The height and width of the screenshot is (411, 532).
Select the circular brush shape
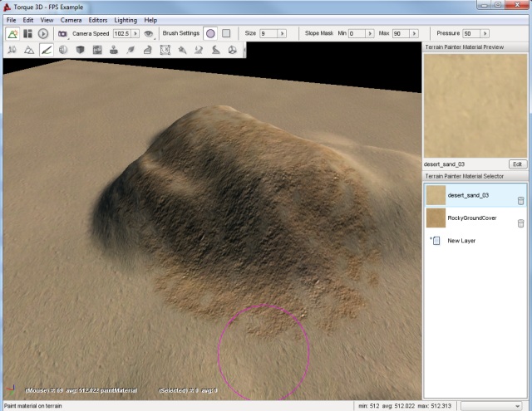pyautogui.click(x=210, y=34)
